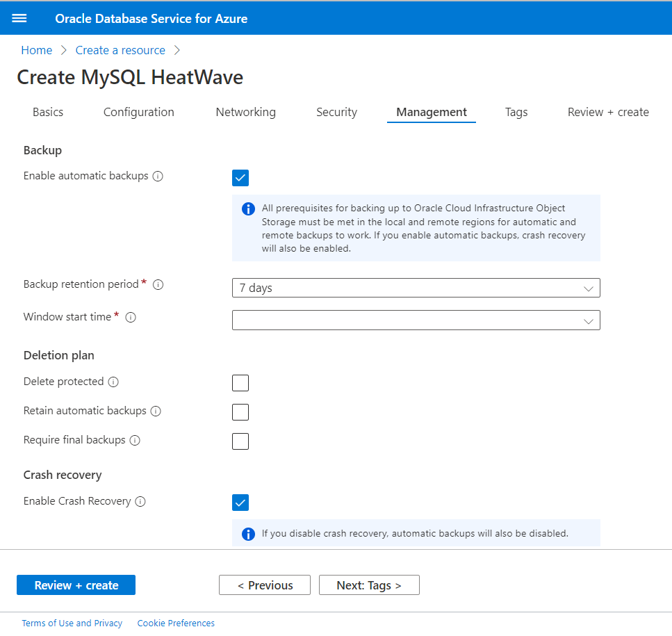Uncheck Enable automatic backups checkbox
The image size is (672, 636).
pyautogui.click(x=240, y=178)
